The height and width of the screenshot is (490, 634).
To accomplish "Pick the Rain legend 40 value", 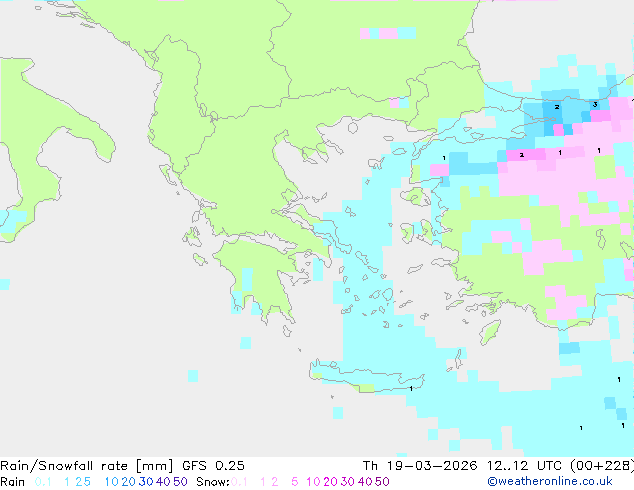I will tap(163, 482).
